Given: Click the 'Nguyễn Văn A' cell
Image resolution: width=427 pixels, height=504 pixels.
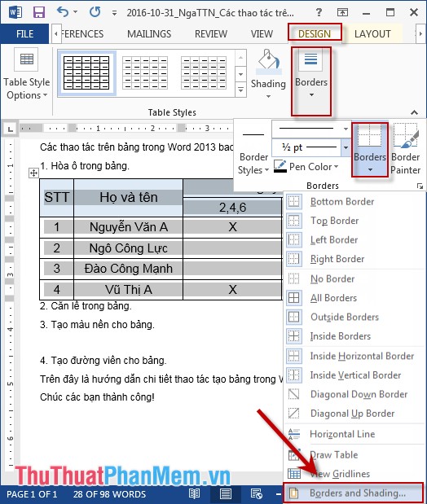Looking at the screenshot, I should pyautogui.click(x=129, y=227).
